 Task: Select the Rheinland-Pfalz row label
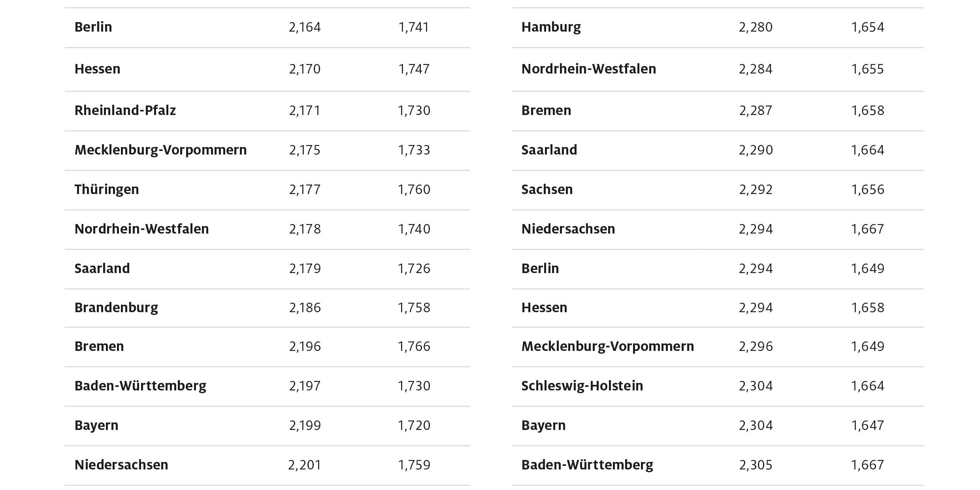(125, 111)
